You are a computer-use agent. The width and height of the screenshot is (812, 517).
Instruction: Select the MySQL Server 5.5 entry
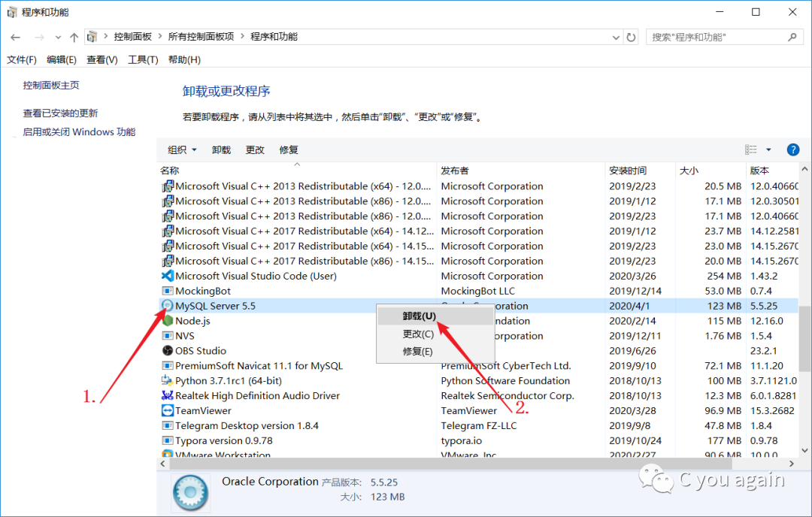216,306
